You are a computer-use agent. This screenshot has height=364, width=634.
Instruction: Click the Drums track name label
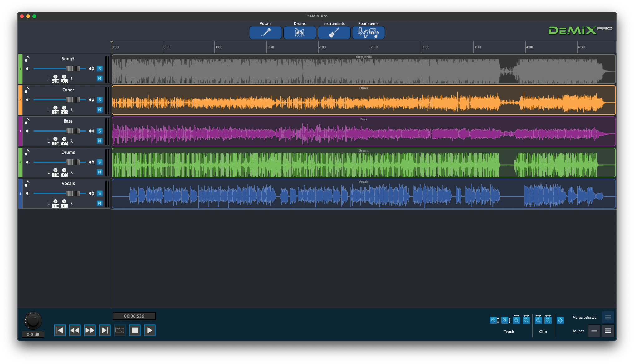point(68,152)
